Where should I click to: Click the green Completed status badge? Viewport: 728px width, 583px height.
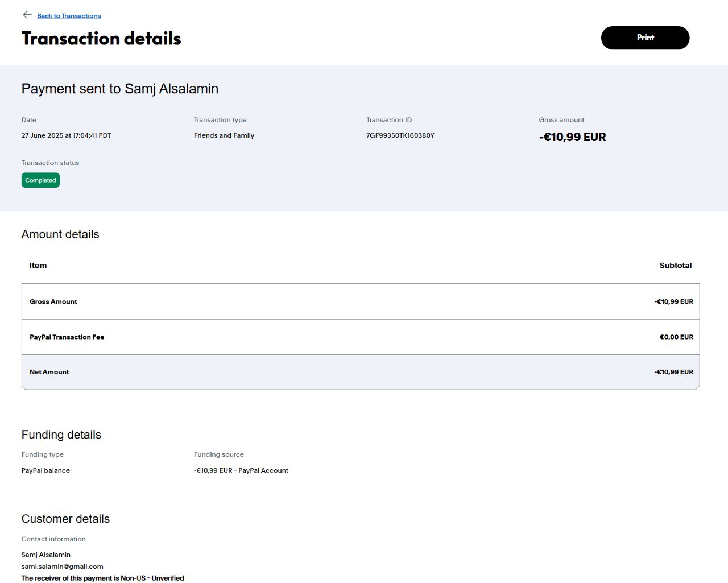click(40, 180)
